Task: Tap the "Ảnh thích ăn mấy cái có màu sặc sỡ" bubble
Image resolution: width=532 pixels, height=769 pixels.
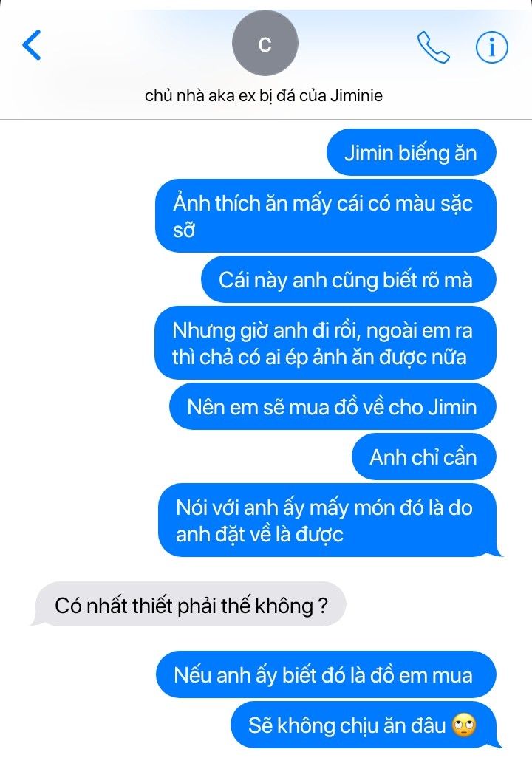Action: [x=326, y=216]
